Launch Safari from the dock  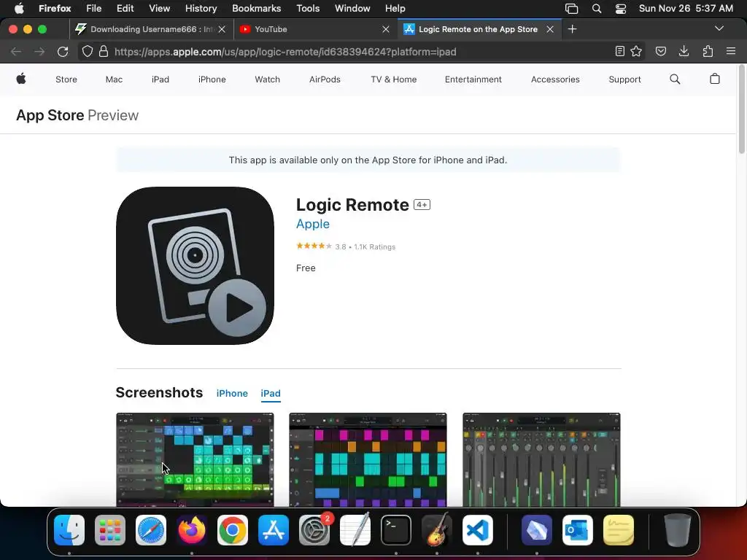pyautogui.click(x=151, y=530)
